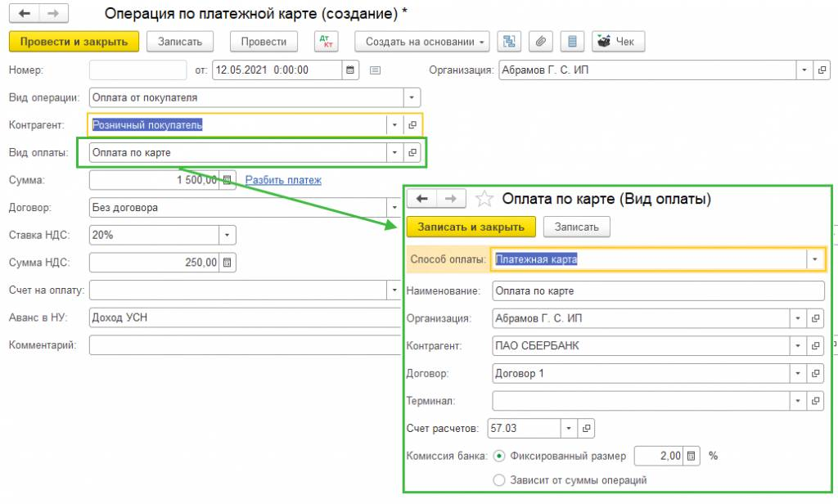The width and height of the screenshot is (838, 504).
Task: Click forward arrow in Оплата по карте window
Action: coord(451,199)
